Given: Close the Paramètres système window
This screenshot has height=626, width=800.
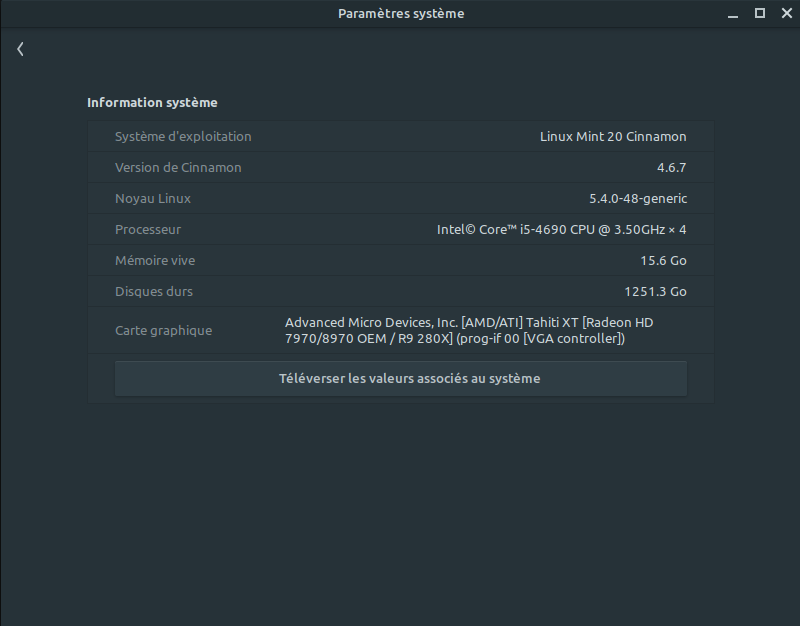Looking at the screenshot, I should 787,13.
